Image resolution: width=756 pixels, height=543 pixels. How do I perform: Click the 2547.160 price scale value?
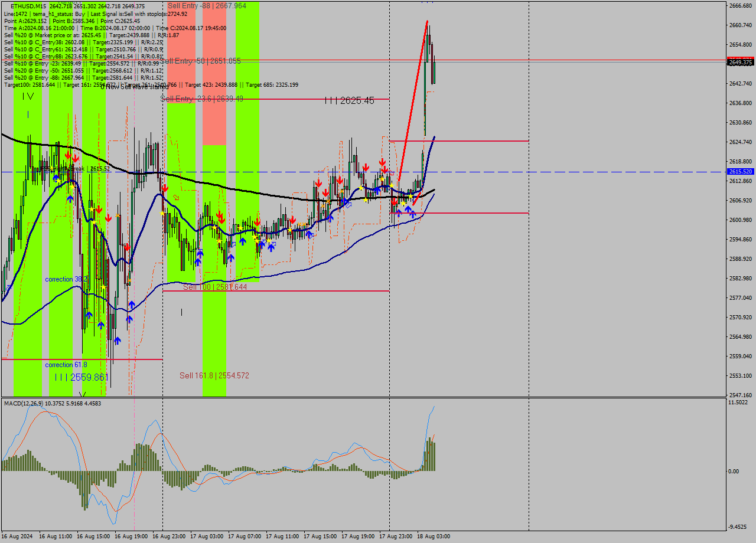point(741,395)
